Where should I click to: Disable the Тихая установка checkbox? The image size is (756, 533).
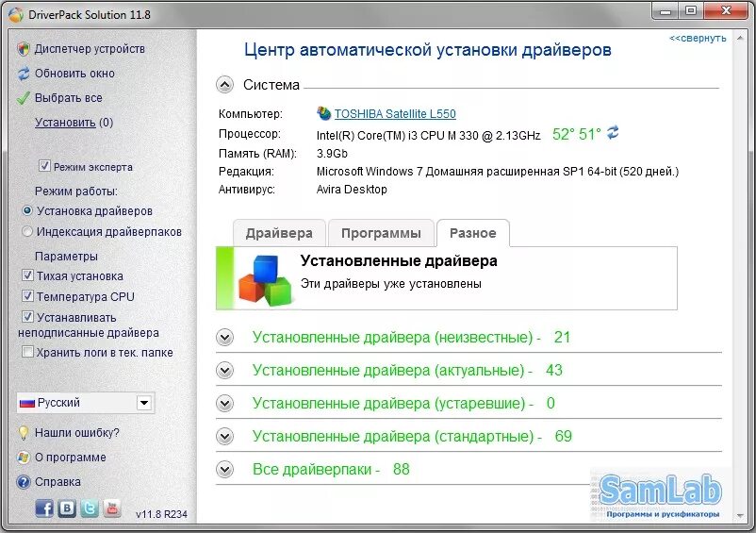tap(27, 275)
